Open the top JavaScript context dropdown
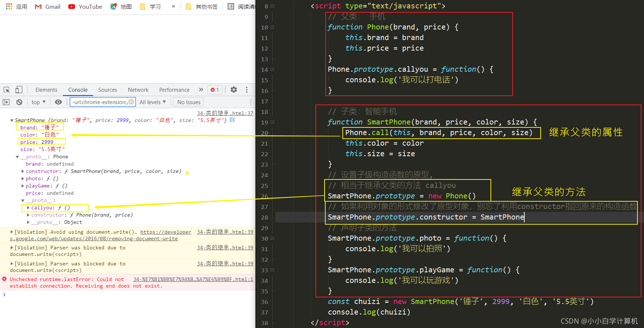This screenshot has width=644, height=328. click(x=39, y=102)
